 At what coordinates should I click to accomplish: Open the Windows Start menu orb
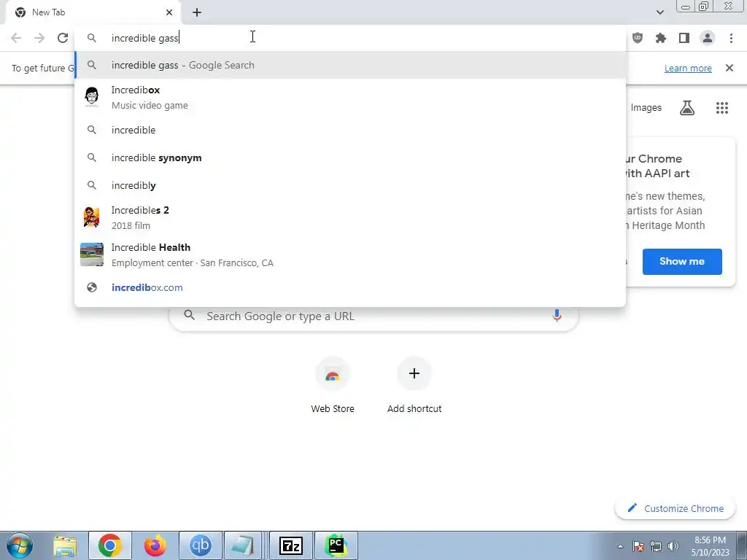(x=19, y=545)
